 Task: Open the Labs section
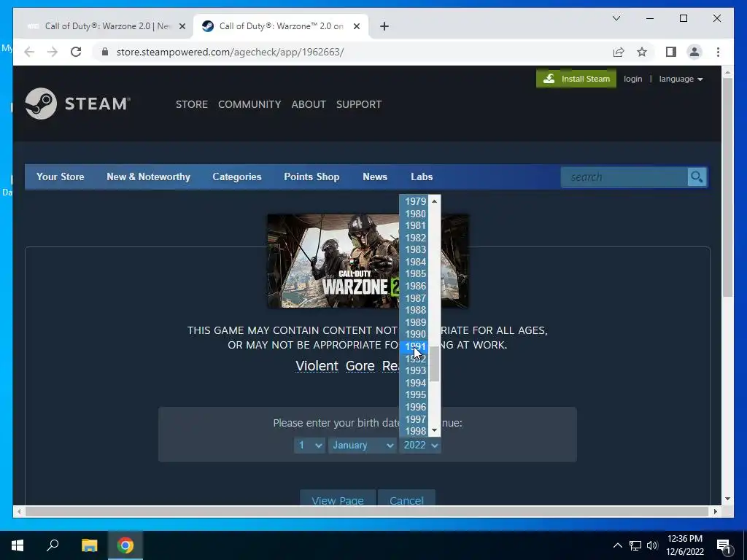pyautogui.click(x=422, y=176)
